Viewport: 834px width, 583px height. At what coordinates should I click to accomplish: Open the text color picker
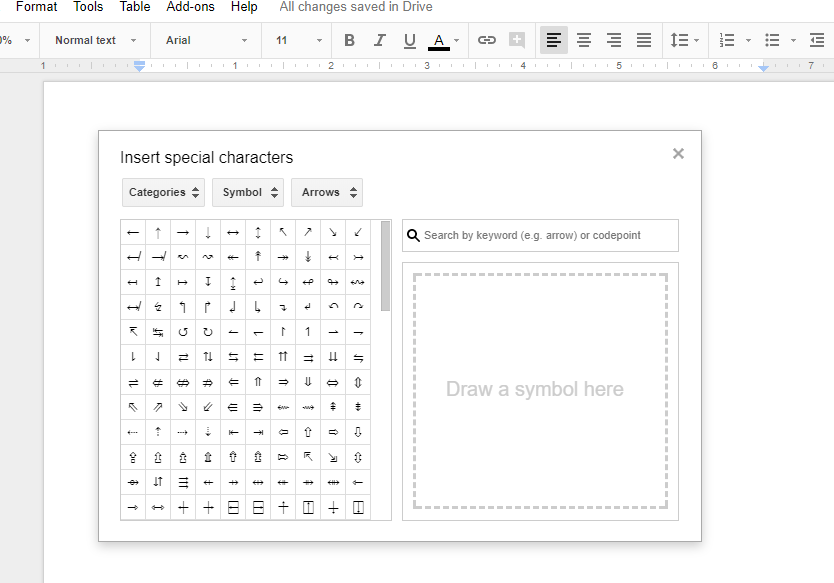(x=444, y=40)
